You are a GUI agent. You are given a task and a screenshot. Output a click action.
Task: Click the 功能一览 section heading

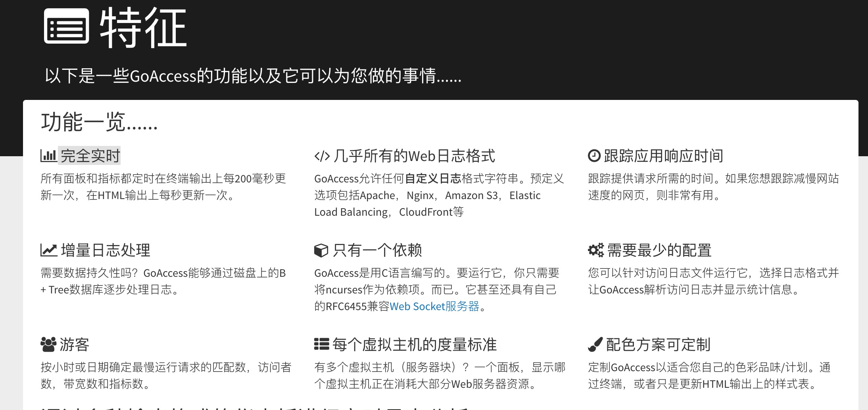pos(99,122)
